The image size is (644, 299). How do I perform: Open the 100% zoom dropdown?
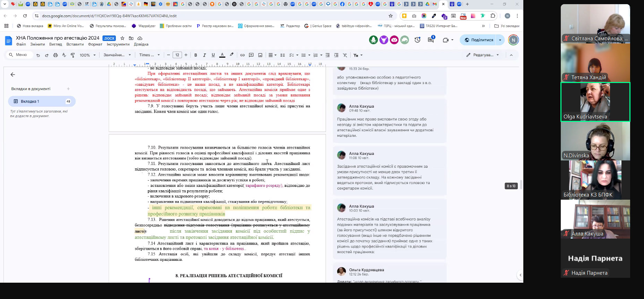87,55
